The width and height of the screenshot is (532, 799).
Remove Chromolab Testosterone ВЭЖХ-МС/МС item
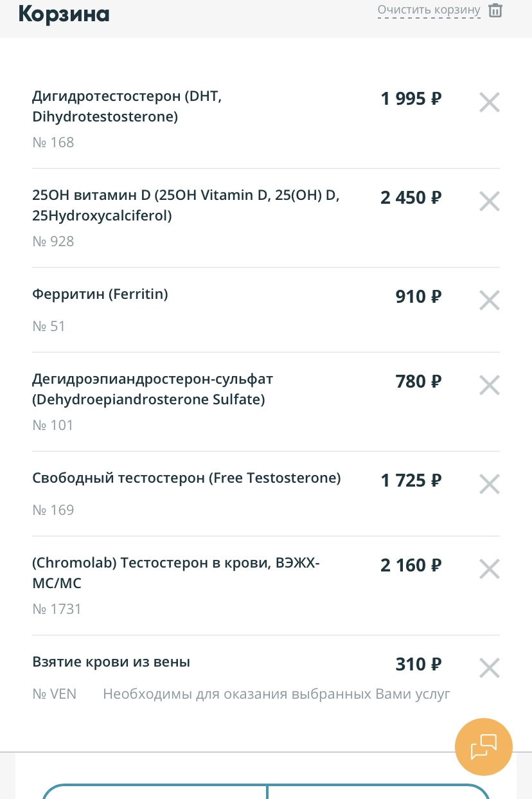click(x=489, y=569)
